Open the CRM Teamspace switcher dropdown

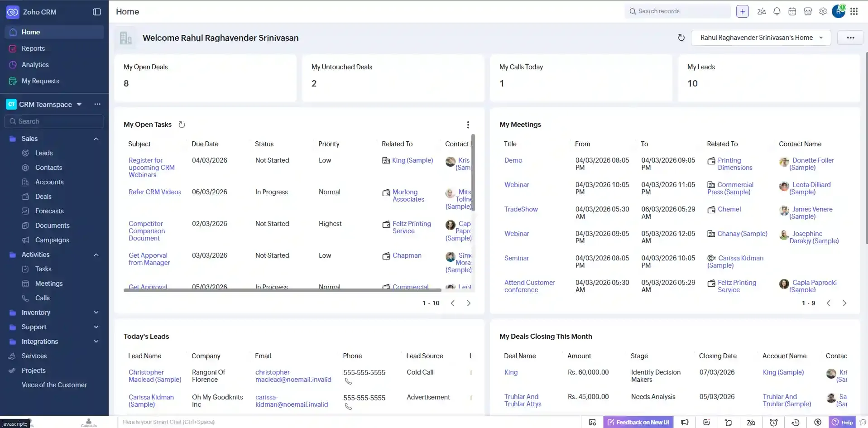(79, 104)
